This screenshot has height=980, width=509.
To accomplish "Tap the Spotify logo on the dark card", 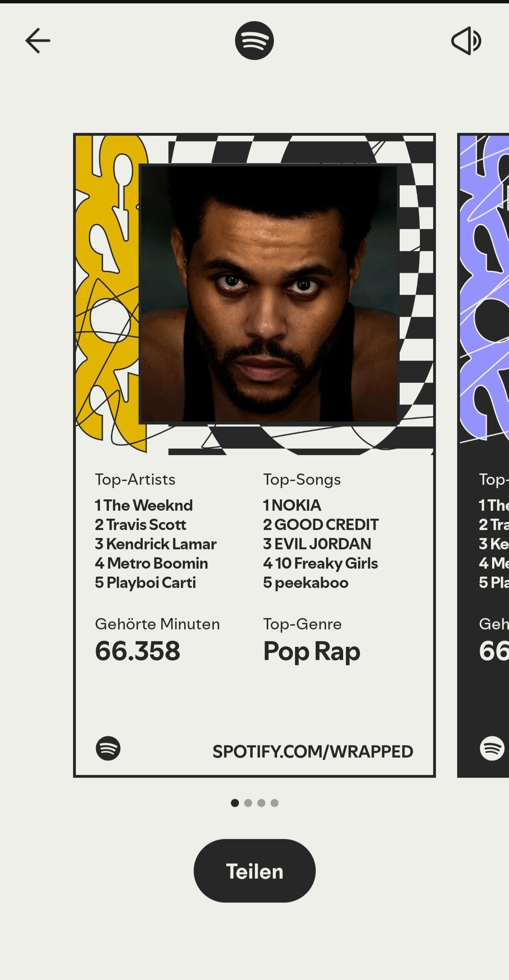I will click(492, 748).
